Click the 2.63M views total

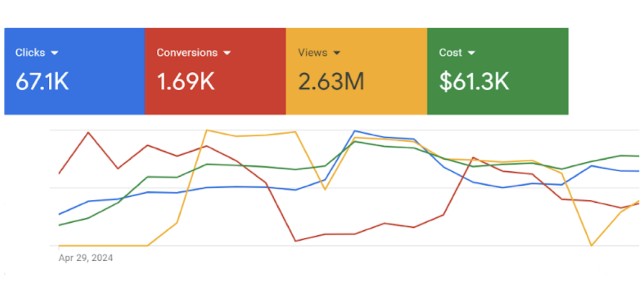point(331,81)
